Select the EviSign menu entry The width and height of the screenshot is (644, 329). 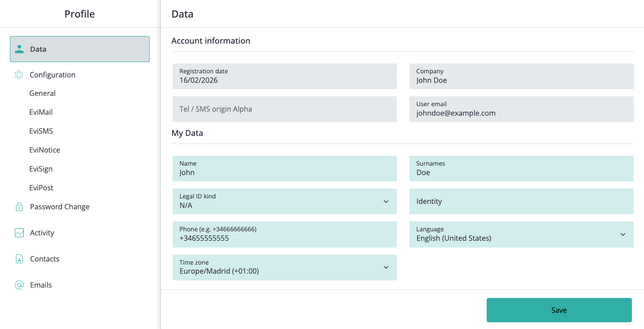pos(41,169)
